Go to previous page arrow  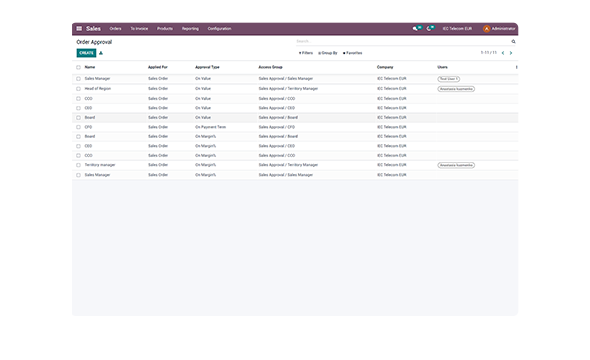pos(503,53)
